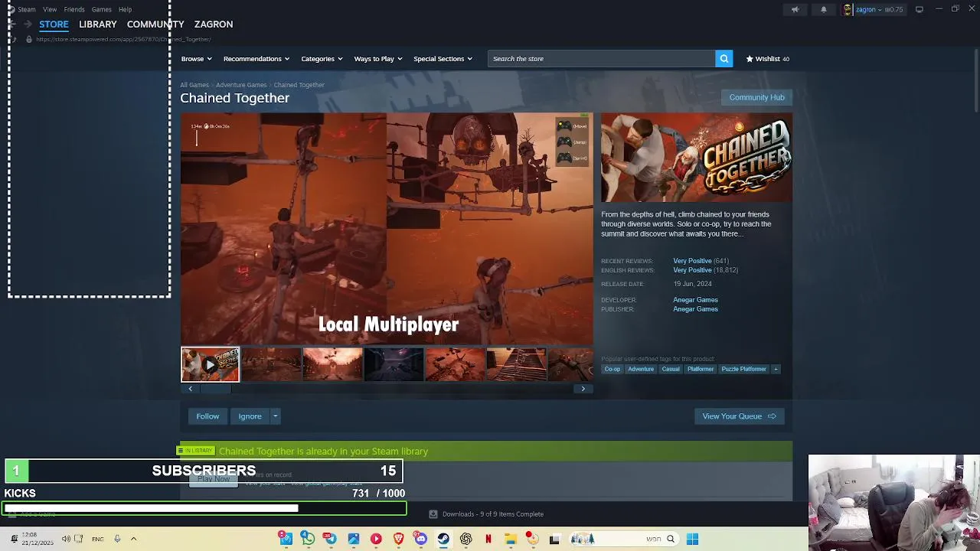Viewport: 980px width, 551px height.
Task: Go to Adventure Games breadcrumb
Action: click(241, 85)
